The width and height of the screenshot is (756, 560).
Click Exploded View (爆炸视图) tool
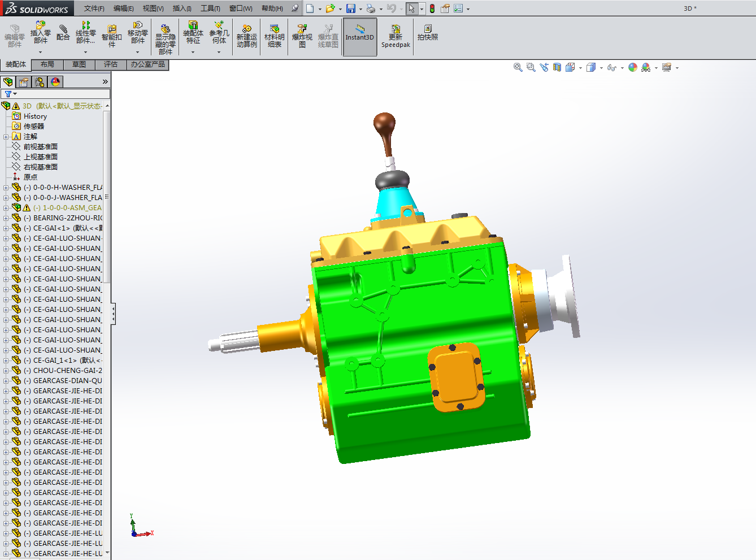302,36
